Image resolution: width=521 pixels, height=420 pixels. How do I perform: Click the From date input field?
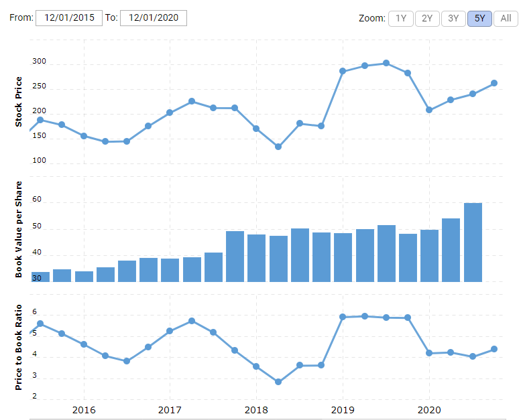68,18
